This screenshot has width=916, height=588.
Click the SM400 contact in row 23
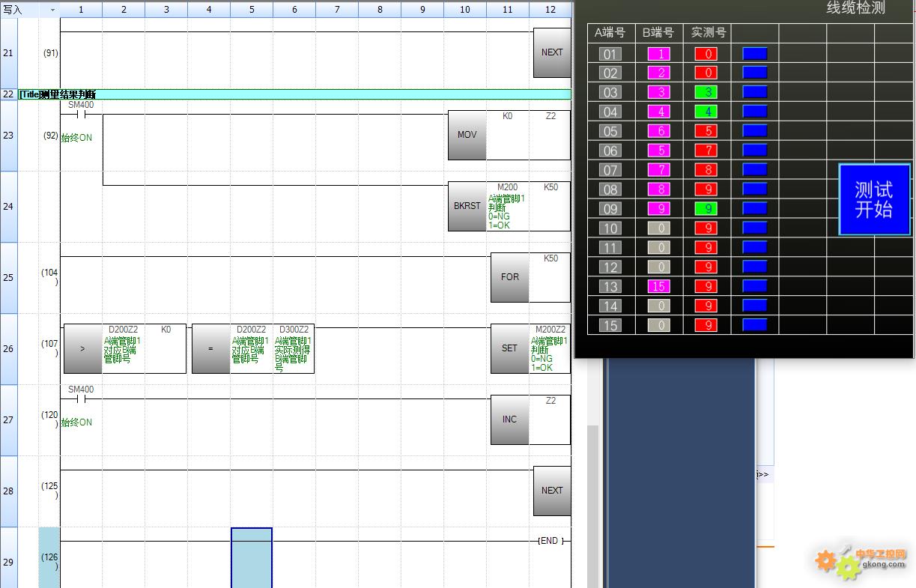(x=81, y=115)
